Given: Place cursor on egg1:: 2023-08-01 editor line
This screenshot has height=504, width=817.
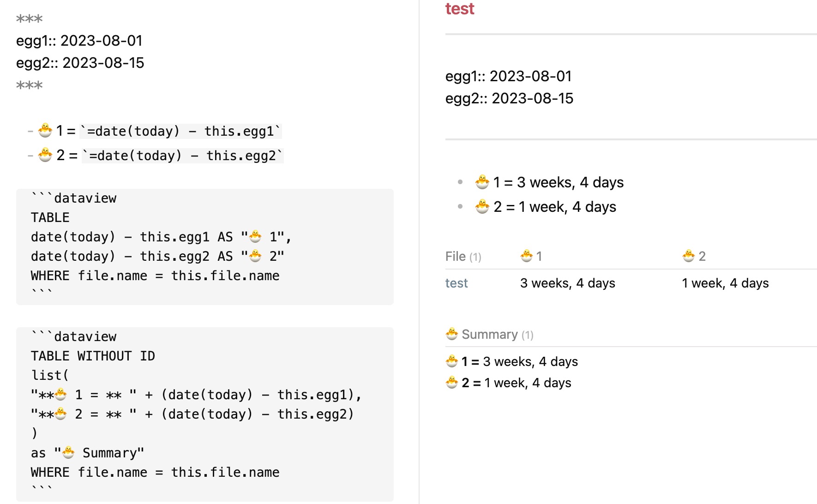Looking at the screenshot, I should coord(79,41).
